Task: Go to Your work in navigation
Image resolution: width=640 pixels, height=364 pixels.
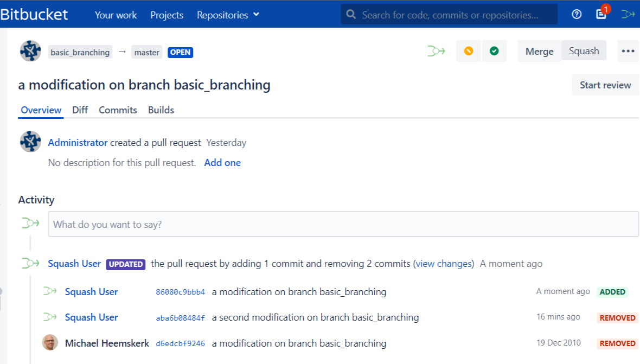Action: tap(116, 15)
